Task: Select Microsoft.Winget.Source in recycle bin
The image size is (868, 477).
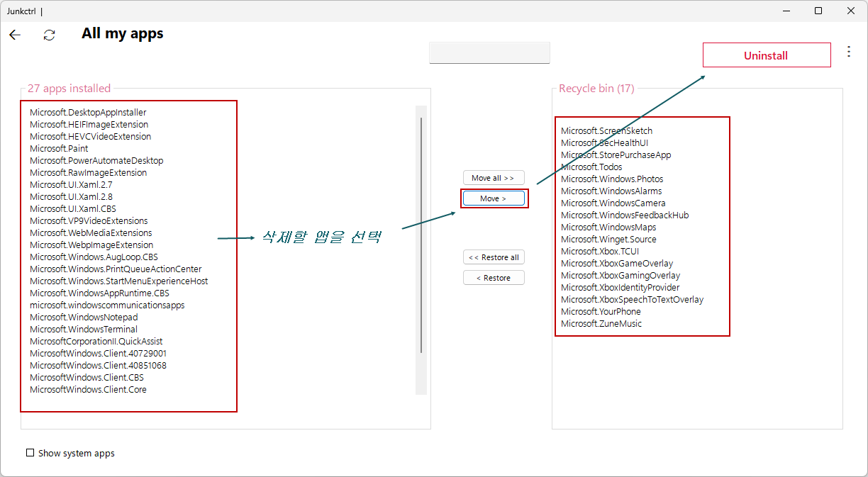Action: pyautogui.click(x=608, y=240)
